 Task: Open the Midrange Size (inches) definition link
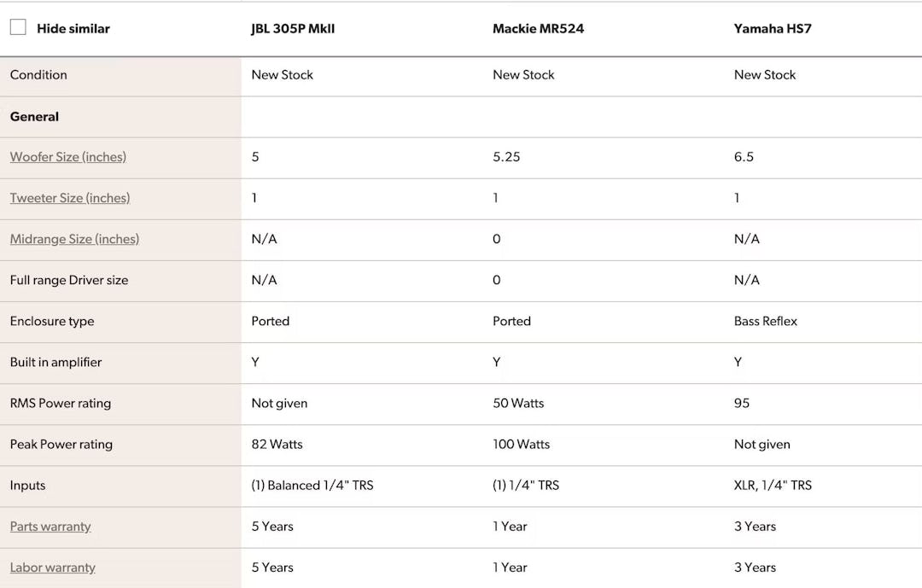pyautogui.click(x=74, y=239)
